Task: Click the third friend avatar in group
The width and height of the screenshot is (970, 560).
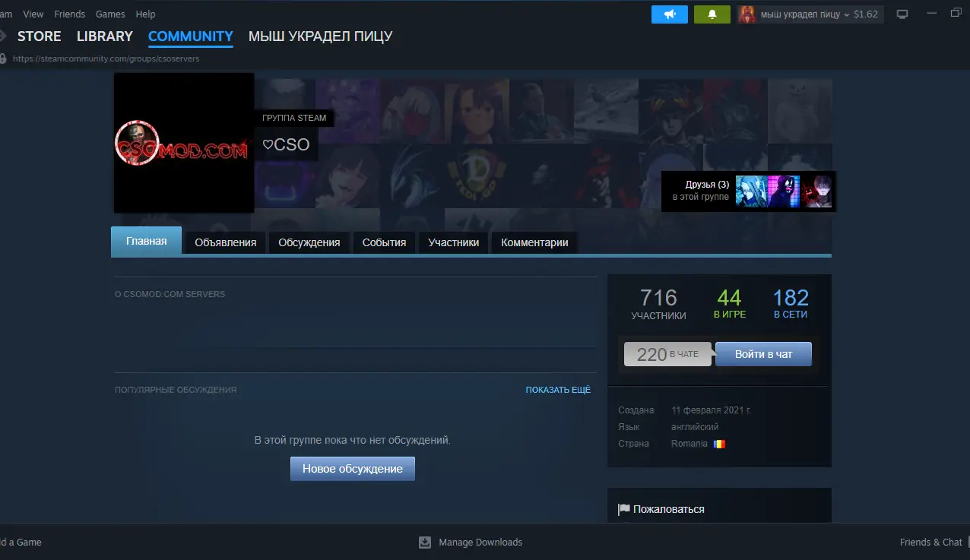Action: click(817, 191)
